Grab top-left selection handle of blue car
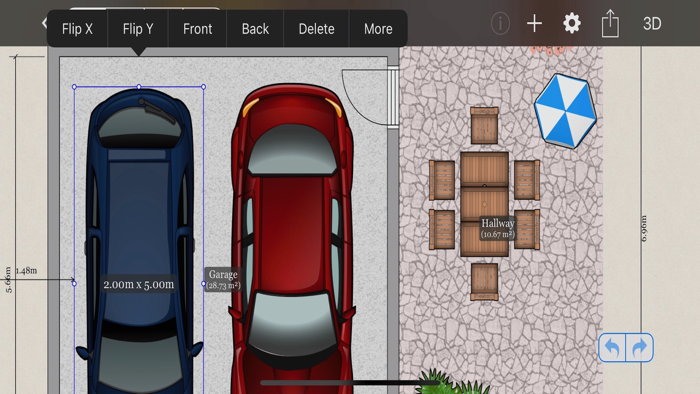The height and width of the screenshot is (394, 700). (x=75, y=87)
